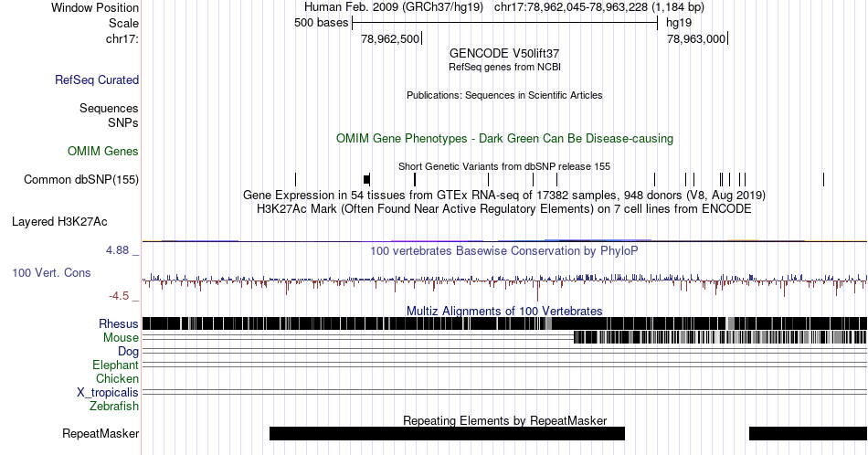Click the 500 bases scale bar
This screenshot has height=455, width=868.
click(504, 23)
